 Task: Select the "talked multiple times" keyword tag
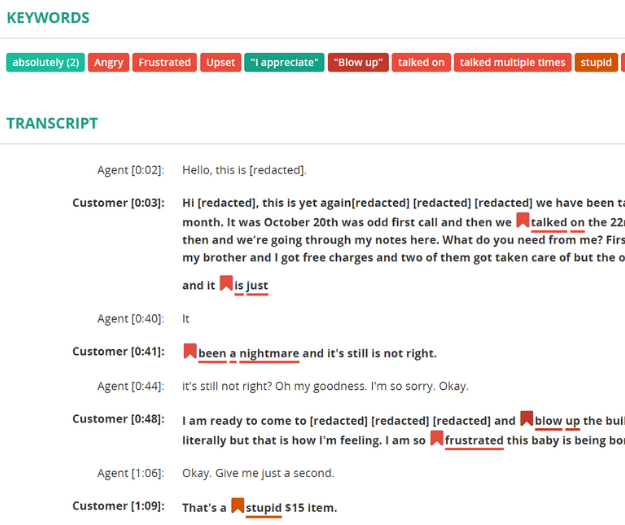click(x=512, y=63)
